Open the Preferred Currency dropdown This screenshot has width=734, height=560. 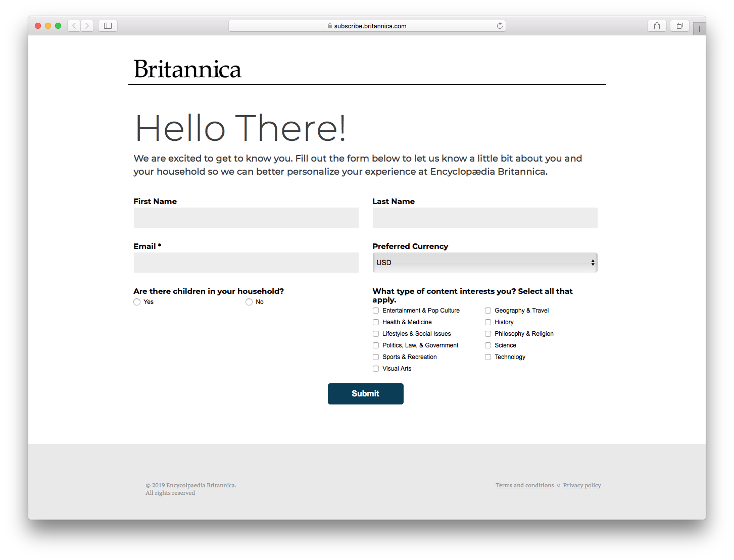[484, 263]
